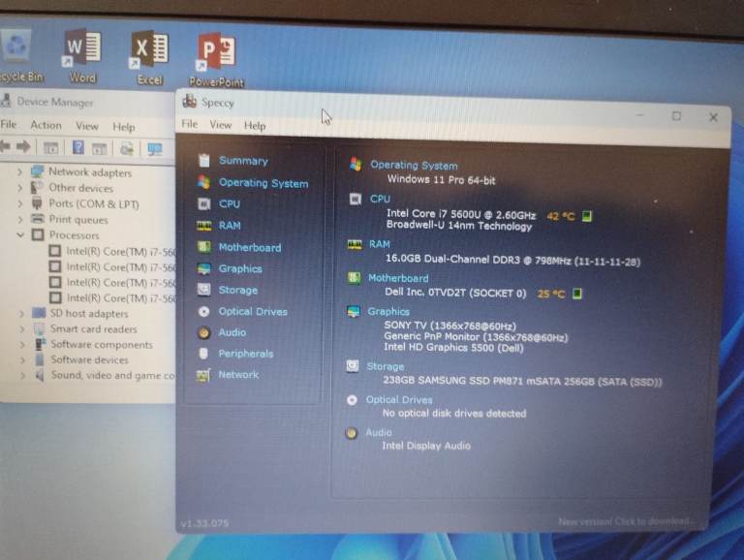
Task: Expand Print queues in Device Manager
Action: click(20, 220)
